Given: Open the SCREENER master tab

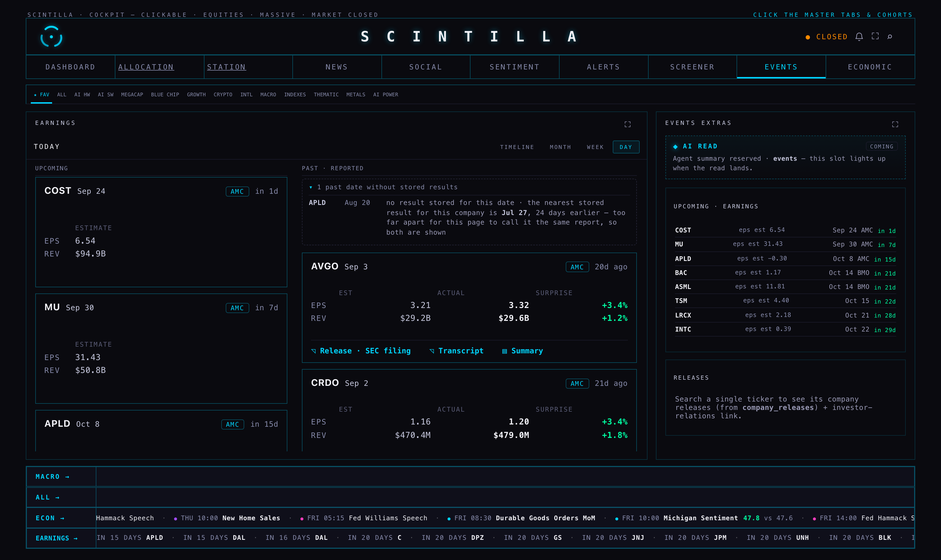Looking at the screenshot, I should pos(692,67).
